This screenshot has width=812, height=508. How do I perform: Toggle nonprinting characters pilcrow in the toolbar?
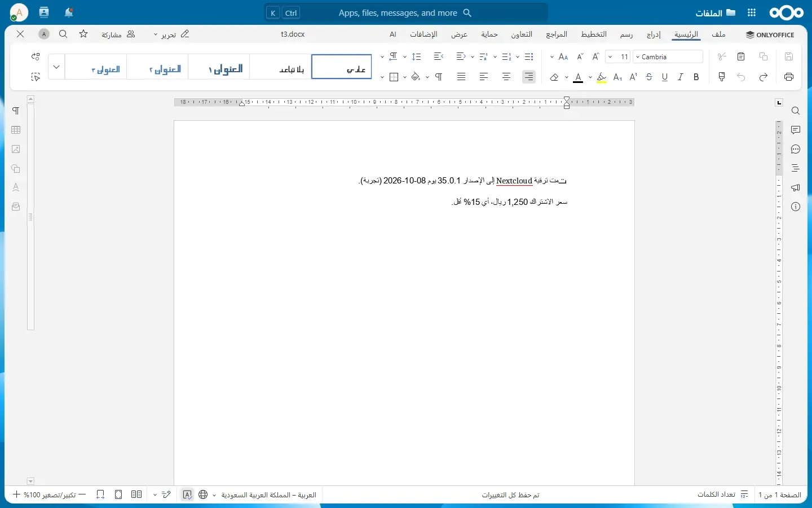click(439, 77)
